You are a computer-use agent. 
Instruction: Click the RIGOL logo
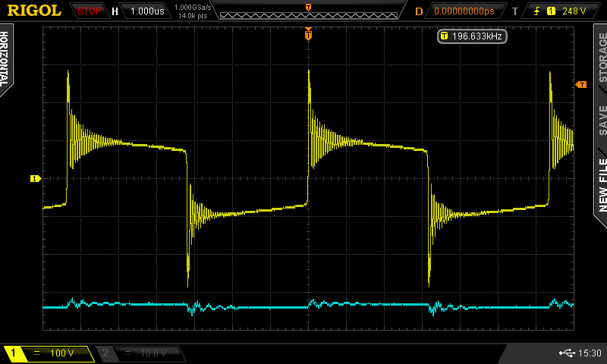[x=34, y=11]
